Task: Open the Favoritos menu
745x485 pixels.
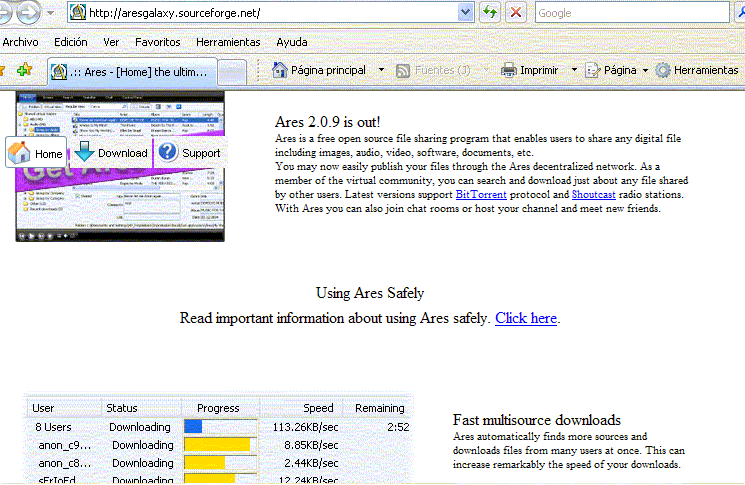Action: click(x=158, y=42)
